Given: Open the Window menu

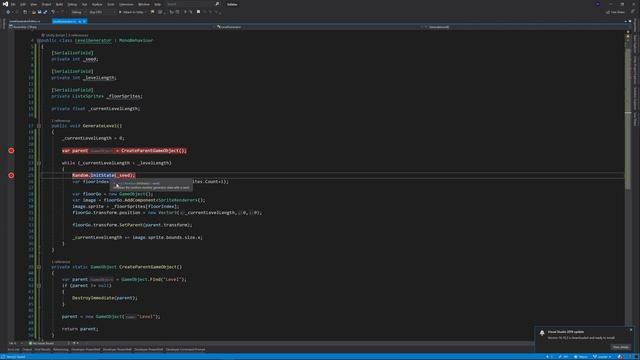Looking at the screenshot, I should point(144,4).
